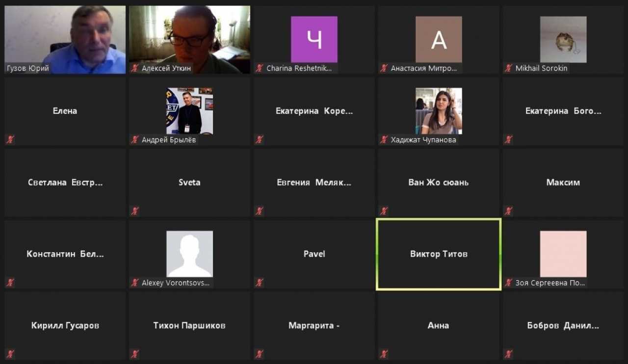Screen dimensions: 628x364
Task: Click muted microphone icon beside Алексей Уткин
Action: [135, 68]
